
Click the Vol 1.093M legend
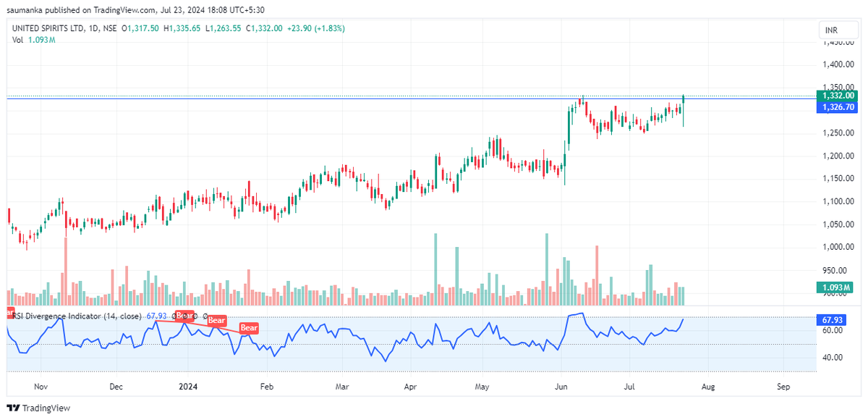33,40
